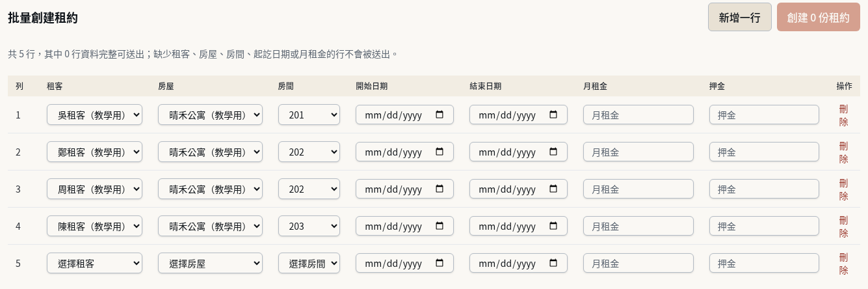Click the 批量創建租約 heading

pos(43,18)
